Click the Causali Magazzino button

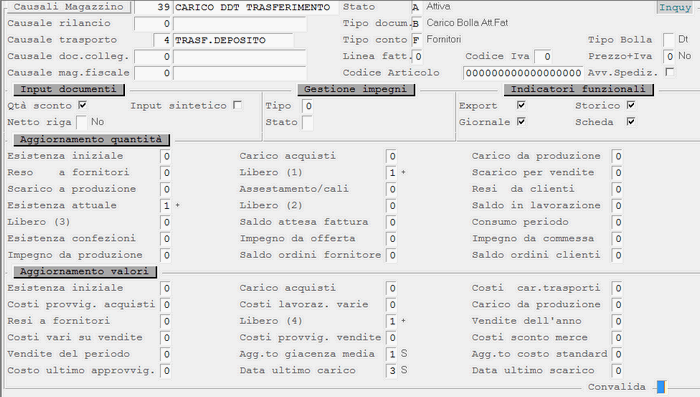68,7
